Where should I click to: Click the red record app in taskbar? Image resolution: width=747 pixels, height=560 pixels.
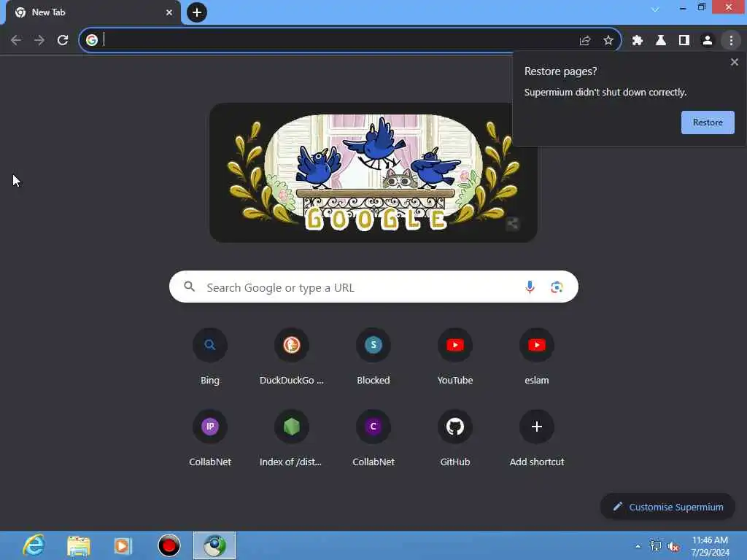coord(169,545)
